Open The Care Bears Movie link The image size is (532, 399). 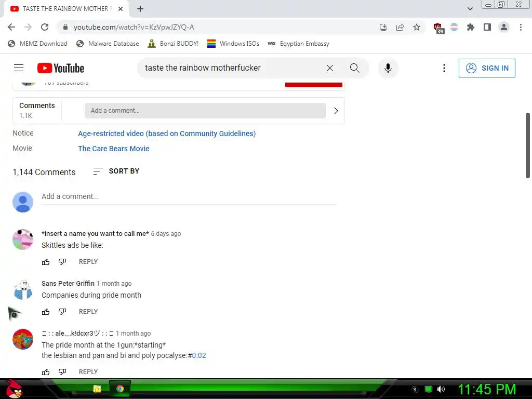pos(114,149)
